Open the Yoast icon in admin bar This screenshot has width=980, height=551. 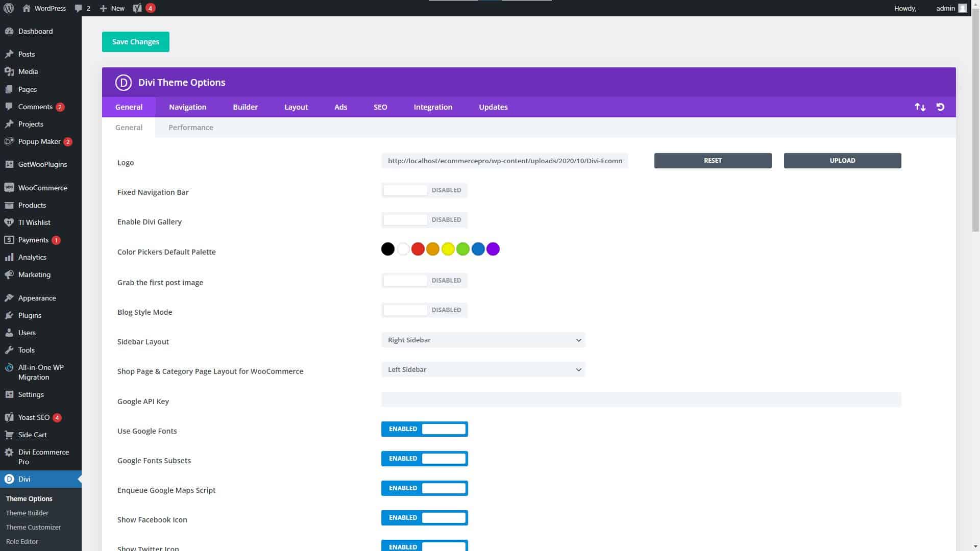(137, 8)
